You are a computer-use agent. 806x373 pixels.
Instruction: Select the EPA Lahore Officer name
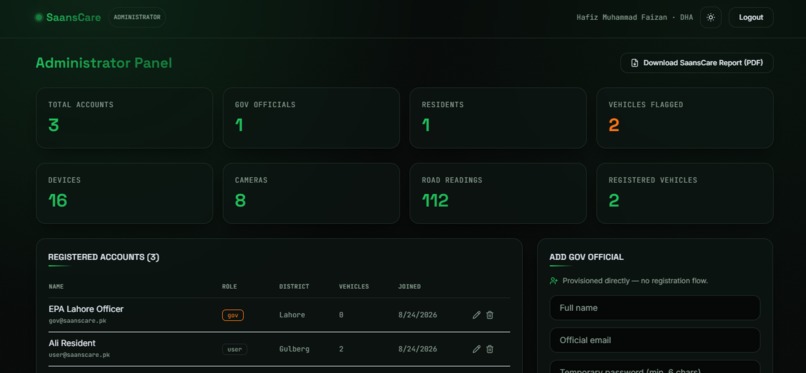coord(86,309)
